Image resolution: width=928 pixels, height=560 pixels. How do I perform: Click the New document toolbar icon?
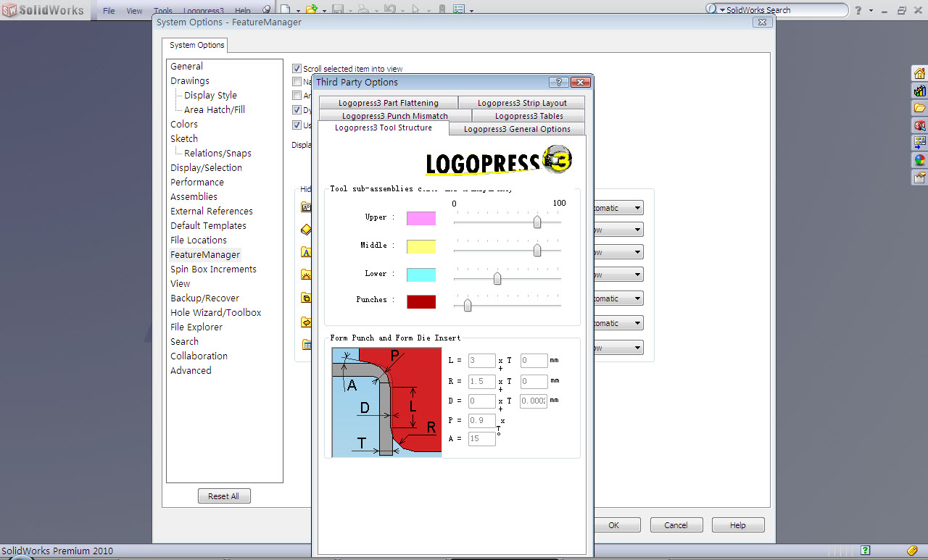click(286, 10)
